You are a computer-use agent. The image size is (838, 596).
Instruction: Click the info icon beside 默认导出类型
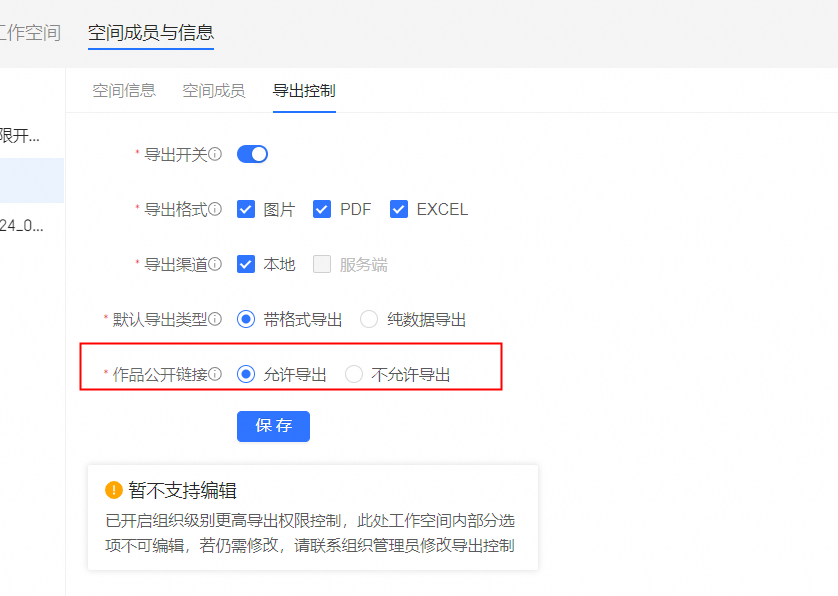[x=215, y=320]
